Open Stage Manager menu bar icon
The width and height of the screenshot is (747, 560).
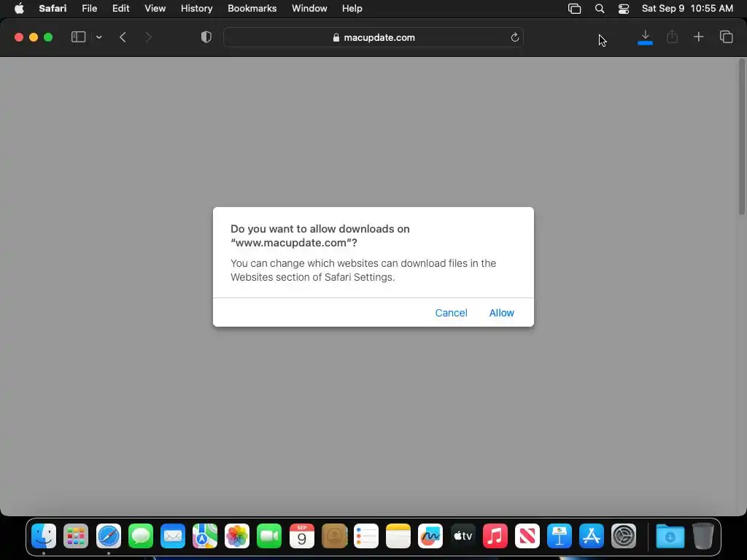point(575,9)
